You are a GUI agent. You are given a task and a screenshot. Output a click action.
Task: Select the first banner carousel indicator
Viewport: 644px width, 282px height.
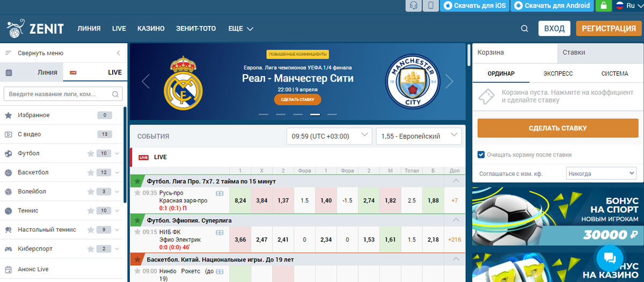pos(264,114)
